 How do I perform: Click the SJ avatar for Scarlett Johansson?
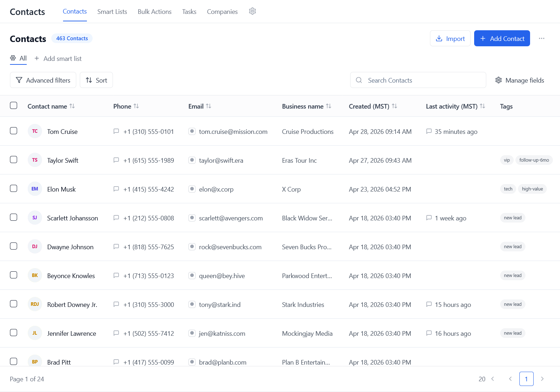35,218
